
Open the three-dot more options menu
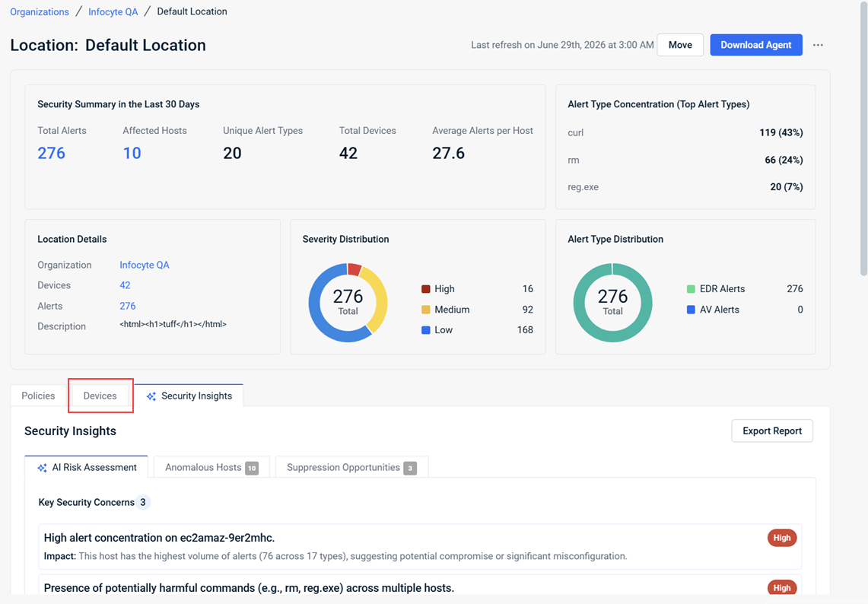click(818, 45)
